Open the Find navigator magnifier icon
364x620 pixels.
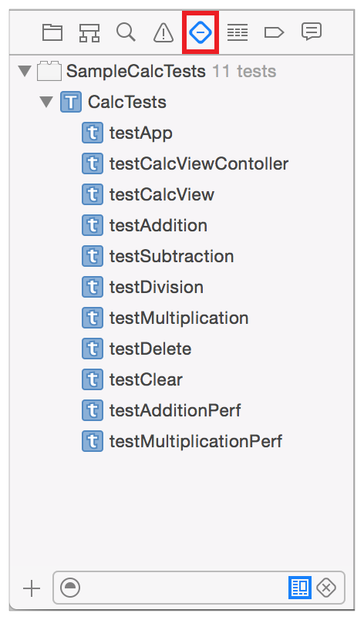(x=126, y=32)
